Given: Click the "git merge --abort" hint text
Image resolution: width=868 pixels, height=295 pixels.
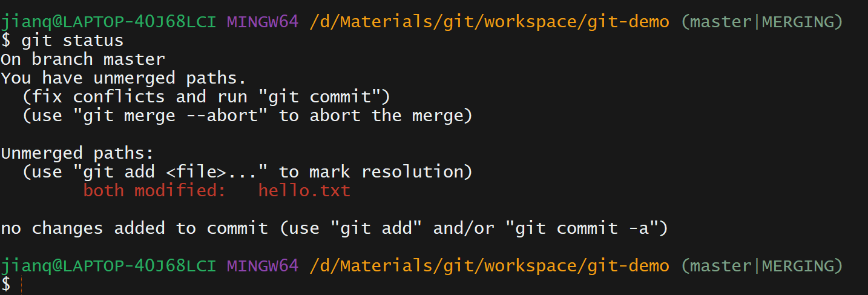Looking at the screenshot, I should point(171,115).
